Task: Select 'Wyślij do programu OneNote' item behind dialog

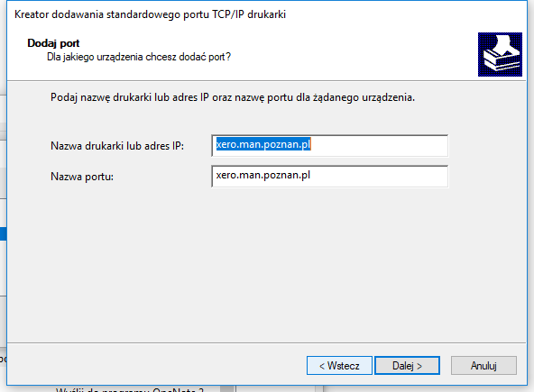Action: (129, 389)
